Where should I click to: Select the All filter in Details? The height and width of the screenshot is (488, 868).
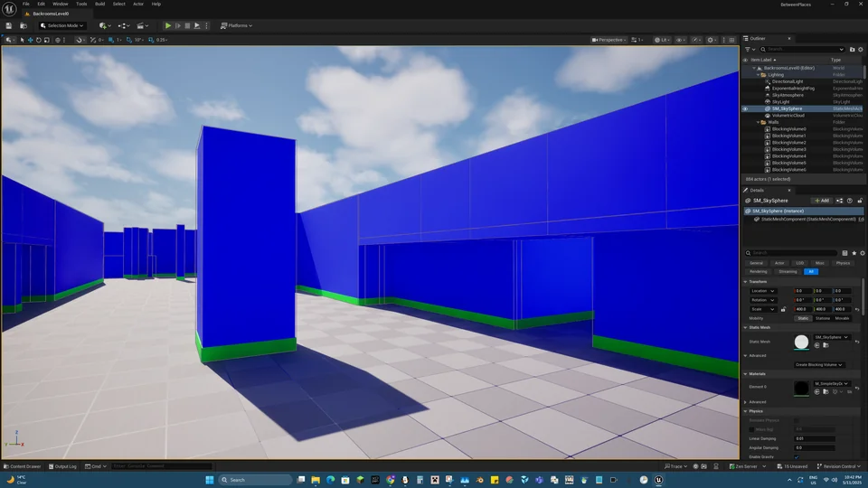[810, 272]
